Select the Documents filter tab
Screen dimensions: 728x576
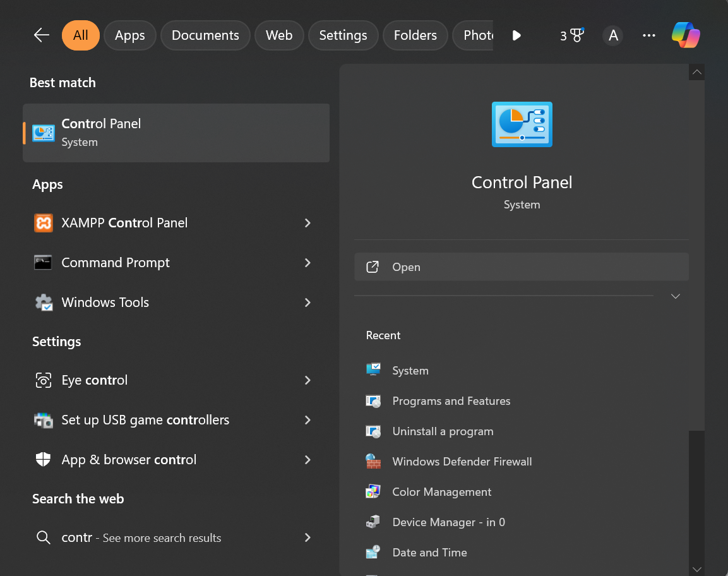click(205, 35)
